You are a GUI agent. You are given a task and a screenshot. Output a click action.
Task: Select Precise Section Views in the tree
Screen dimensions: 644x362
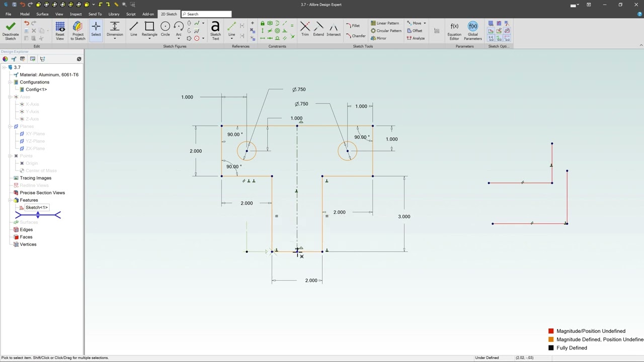coord(42,193)
